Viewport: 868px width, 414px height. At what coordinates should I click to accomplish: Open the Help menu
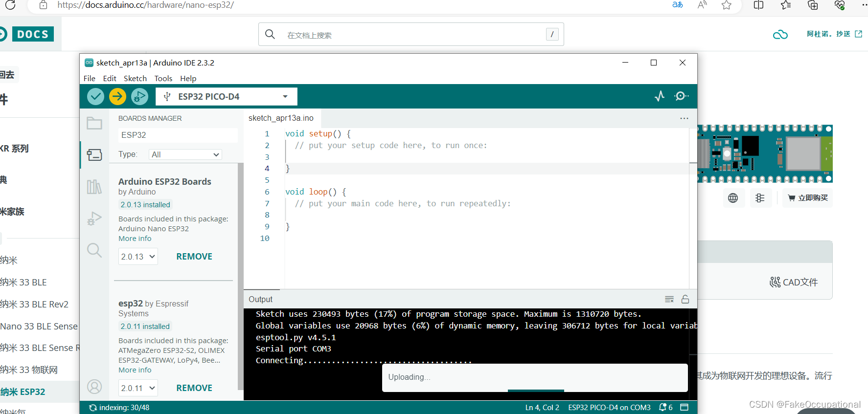click(188, 78)
